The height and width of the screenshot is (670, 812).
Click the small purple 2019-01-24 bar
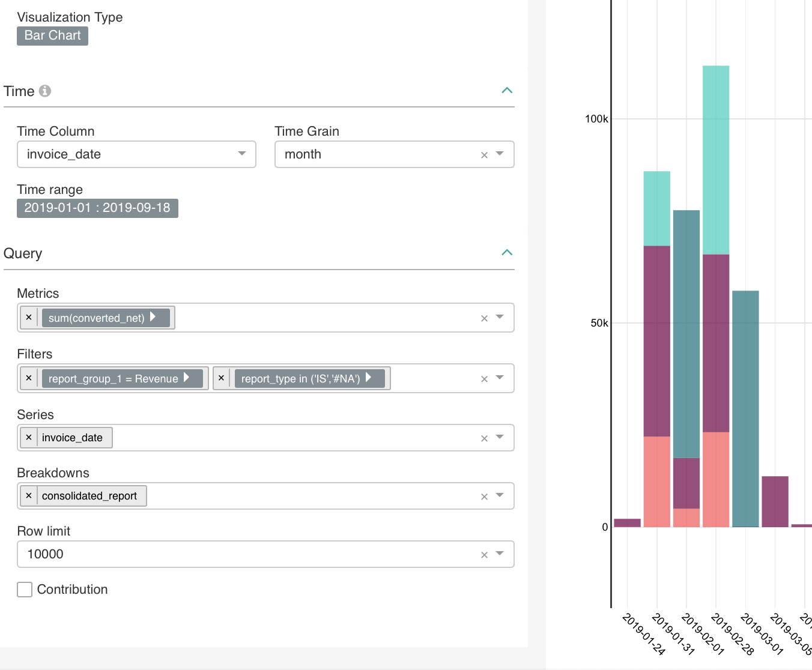tap(627, 523)
